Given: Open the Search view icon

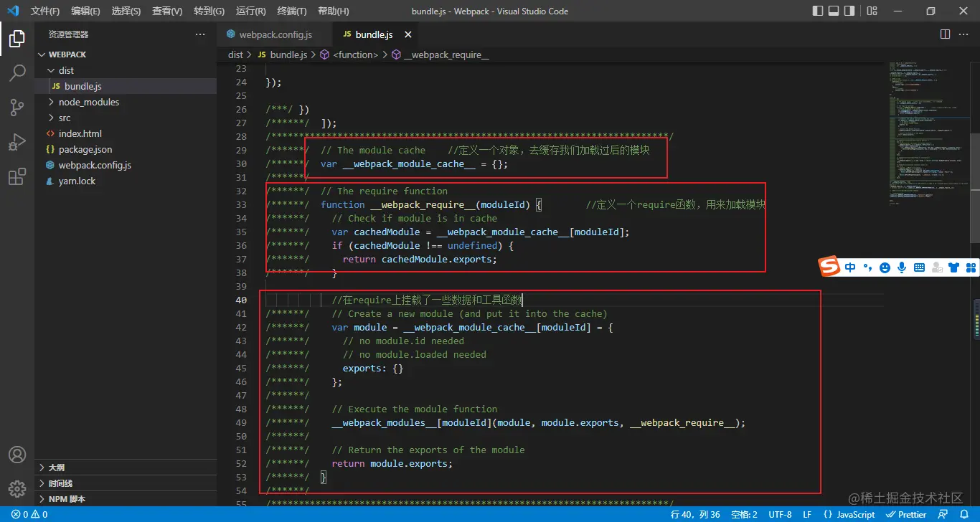Looking at the screenshot, I should pyautogui.click(x=17, y=73).
